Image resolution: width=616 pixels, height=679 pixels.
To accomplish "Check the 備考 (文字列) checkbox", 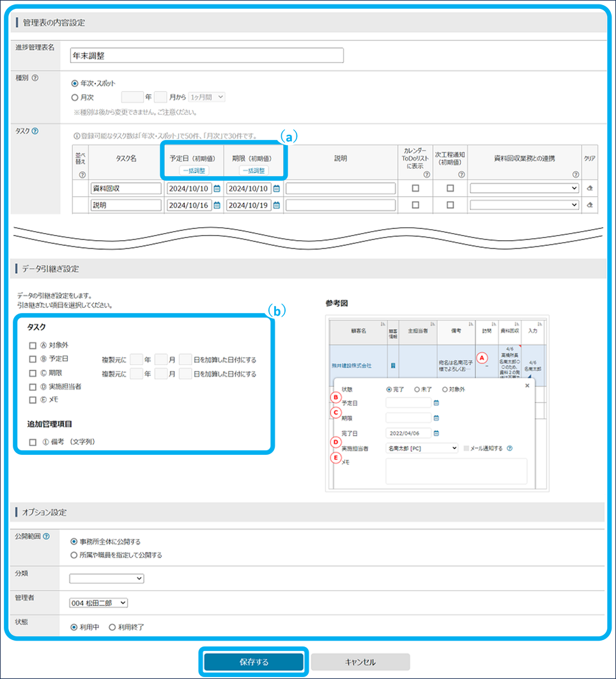I will 33,441.
